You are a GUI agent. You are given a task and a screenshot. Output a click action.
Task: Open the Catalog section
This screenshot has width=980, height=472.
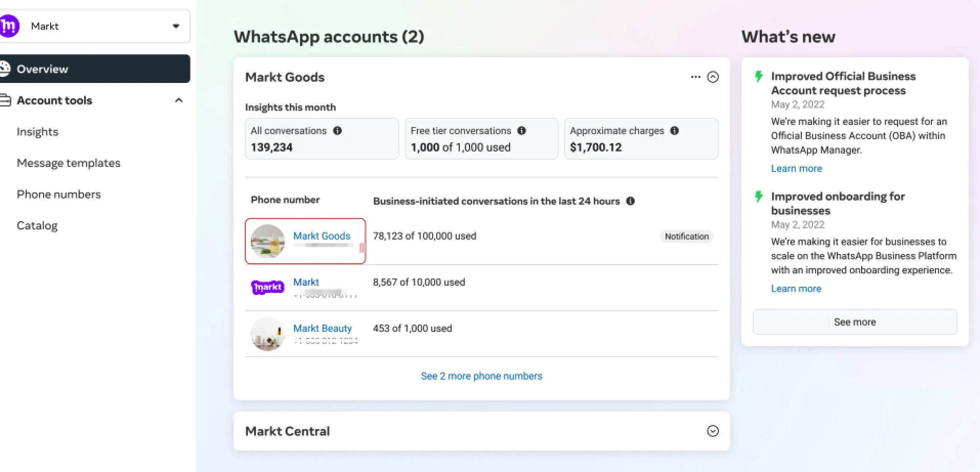pos(37,225)
